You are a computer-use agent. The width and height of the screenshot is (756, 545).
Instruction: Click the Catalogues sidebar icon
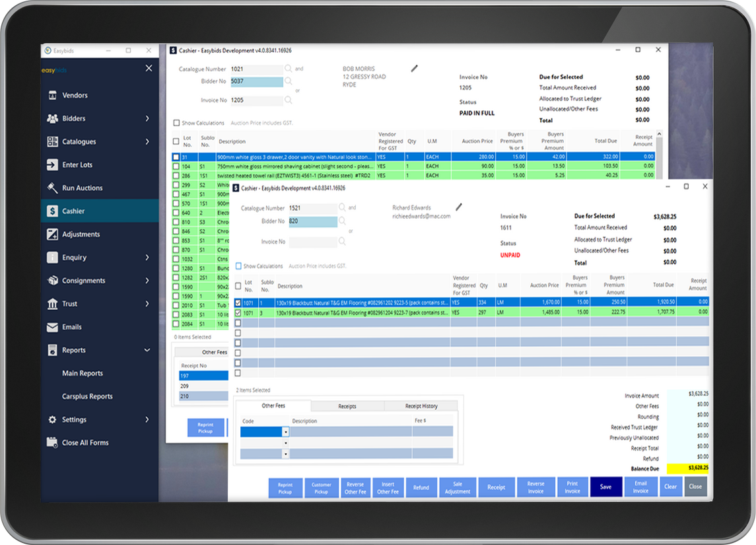(x=53, y=141)
